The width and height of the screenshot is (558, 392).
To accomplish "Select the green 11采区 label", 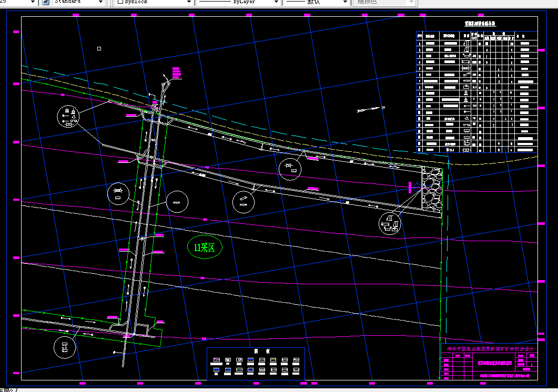I will point(205,247).
